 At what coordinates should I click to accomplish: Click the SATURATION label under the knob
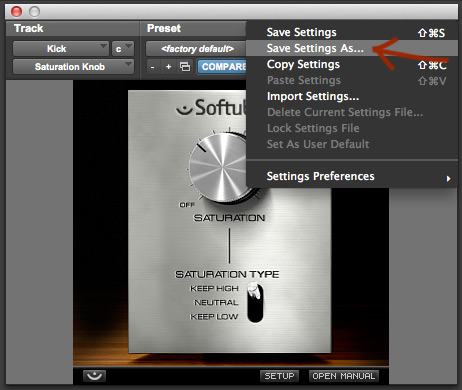click(229, 218)
